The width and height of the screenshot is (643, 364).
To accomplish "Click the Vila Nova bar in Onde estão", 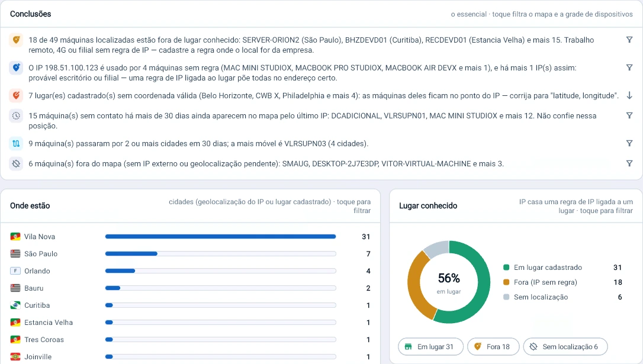I will click(221, 237).
